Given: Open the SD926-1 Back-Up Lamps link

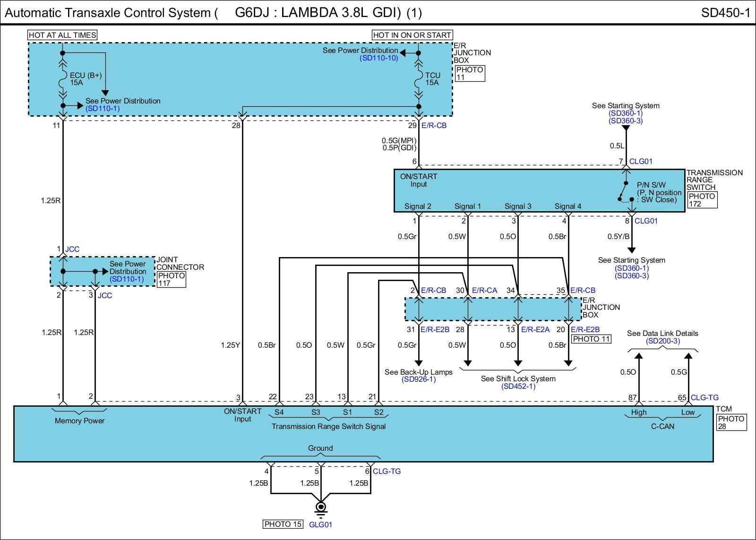Looking at the screenshot, I should tap(418, 379).
